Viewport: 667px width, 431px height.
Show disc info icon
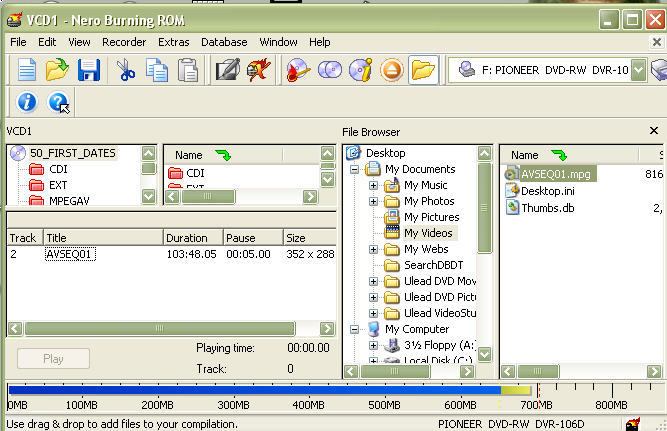pyautogui.click(x=360, y=70)
